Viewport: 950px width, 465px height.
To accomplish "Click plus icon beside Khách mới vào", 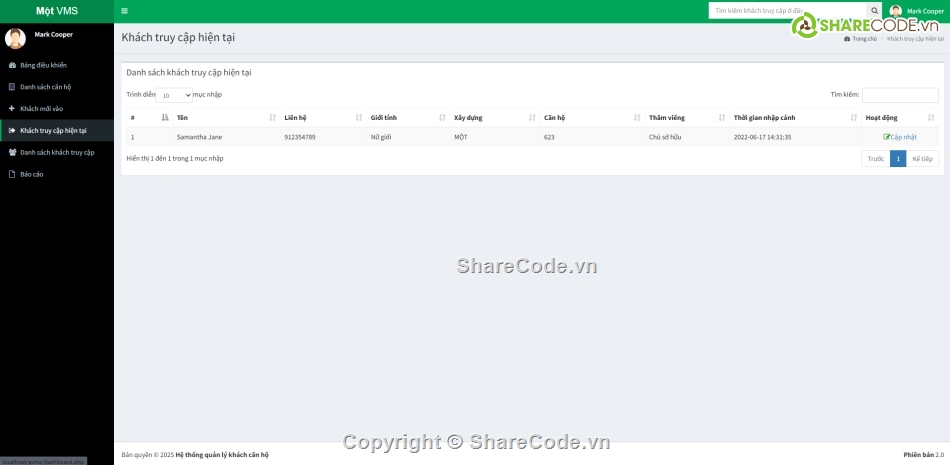I will [12, 109].
